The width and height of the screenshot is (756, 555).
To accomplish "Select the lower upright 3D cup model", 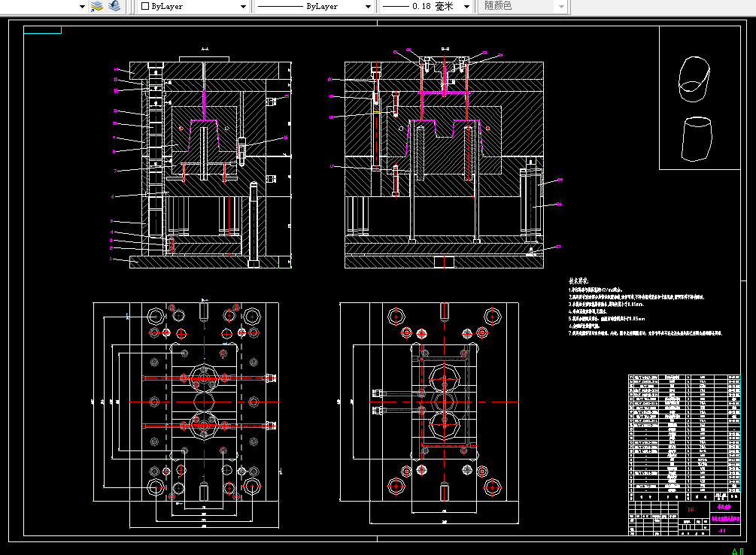I will [x=697, y=138].
